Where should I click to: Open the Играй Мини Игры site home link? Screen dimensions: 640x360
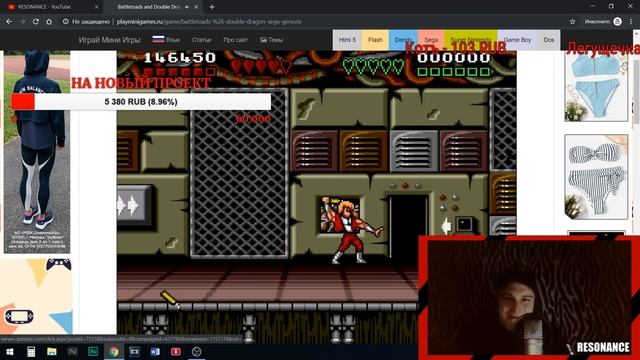(x=109, y=40)
